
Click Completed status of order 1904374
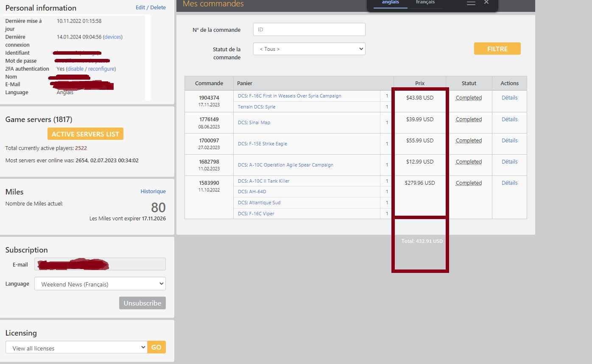pos(469,97)
